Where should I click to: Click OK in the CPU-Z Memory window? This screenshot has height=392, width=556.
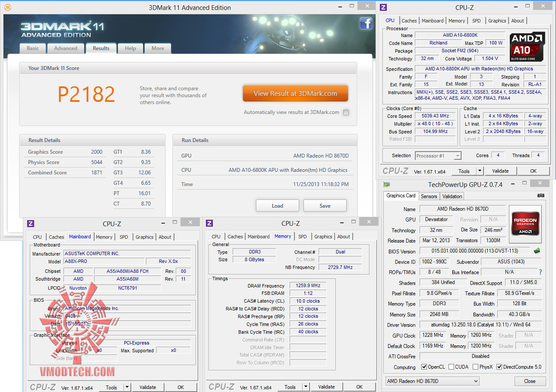[x=359, y=387]
